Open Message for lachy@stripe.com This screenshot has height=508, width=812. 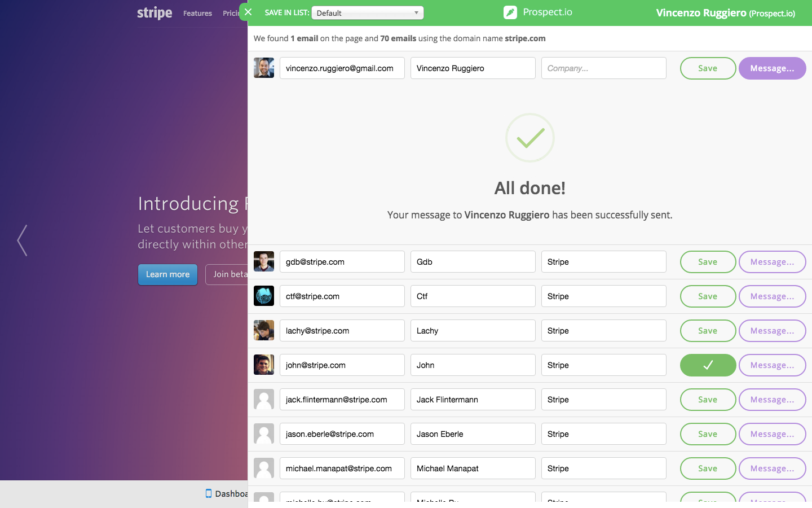[x=772, y=331]
